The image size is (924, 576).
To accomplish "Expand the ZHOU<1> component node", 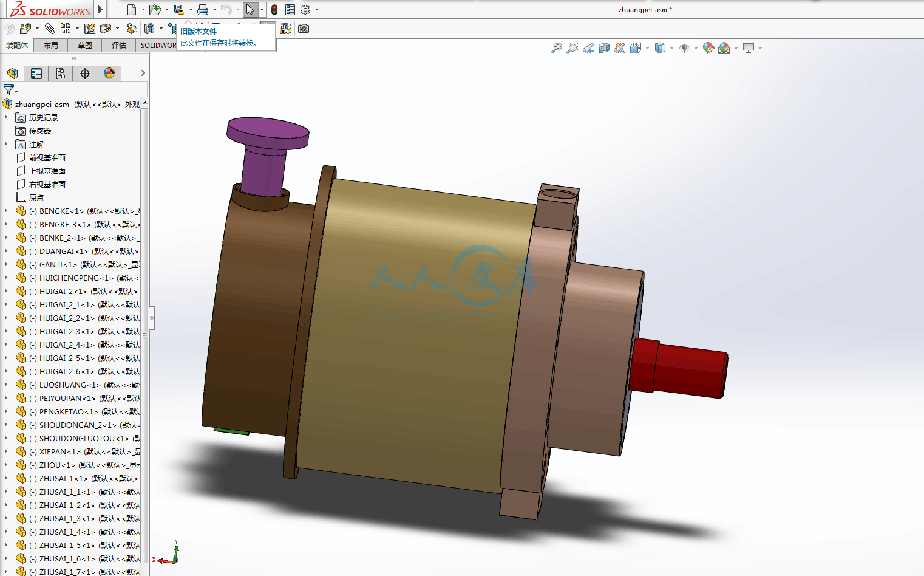I will (x=6, y=465).
